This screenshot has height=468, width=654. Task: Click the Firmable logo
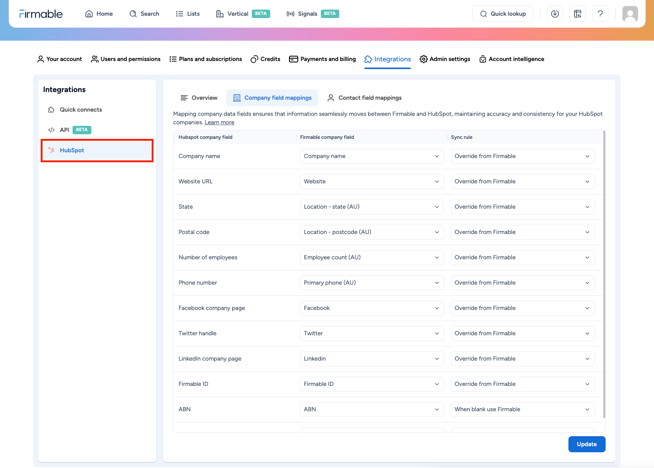(x=41, y=14)
